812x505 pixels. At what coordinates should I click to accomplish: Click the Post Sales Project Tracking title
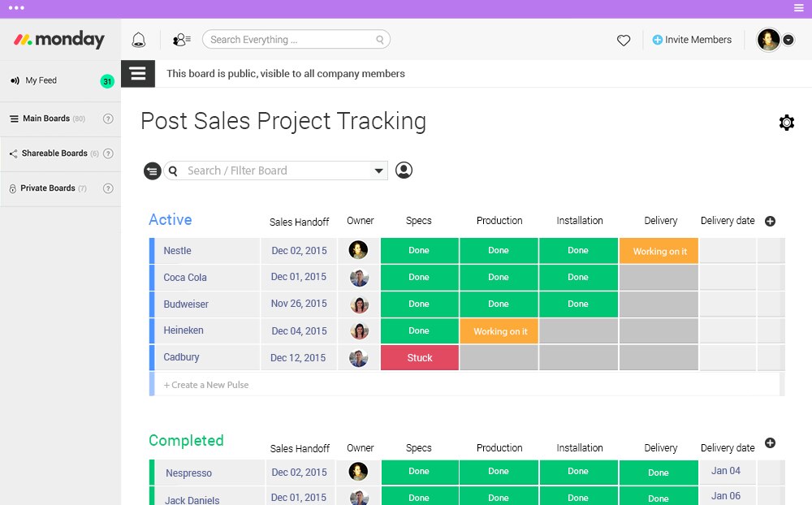pyautogui.click(x=283, y=121)
